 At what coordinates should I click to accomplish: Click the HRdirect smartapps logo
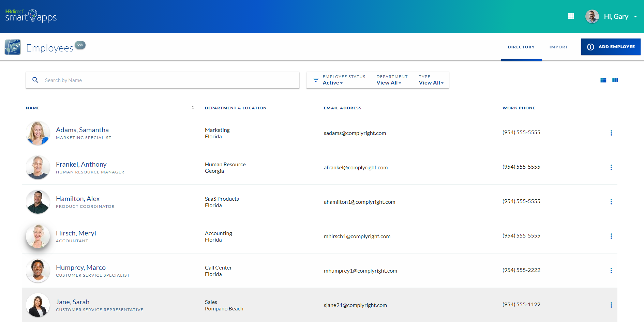tap(30, 15)
